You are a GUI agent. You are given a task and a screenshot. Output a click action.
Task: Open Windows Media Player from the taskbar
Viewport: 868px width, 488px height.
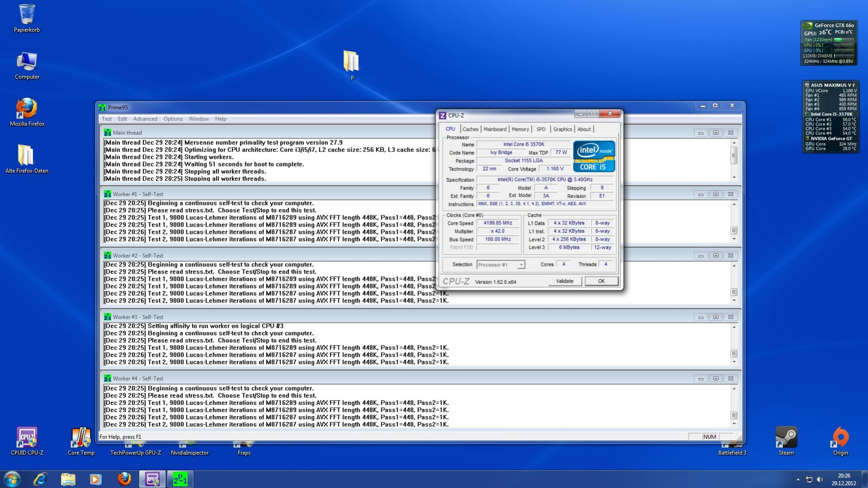click(95, 479)
